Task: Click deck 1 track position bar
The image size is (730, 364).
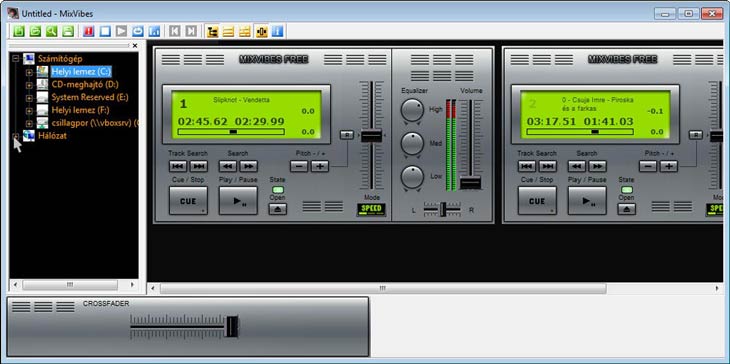Action: [231, 132]
